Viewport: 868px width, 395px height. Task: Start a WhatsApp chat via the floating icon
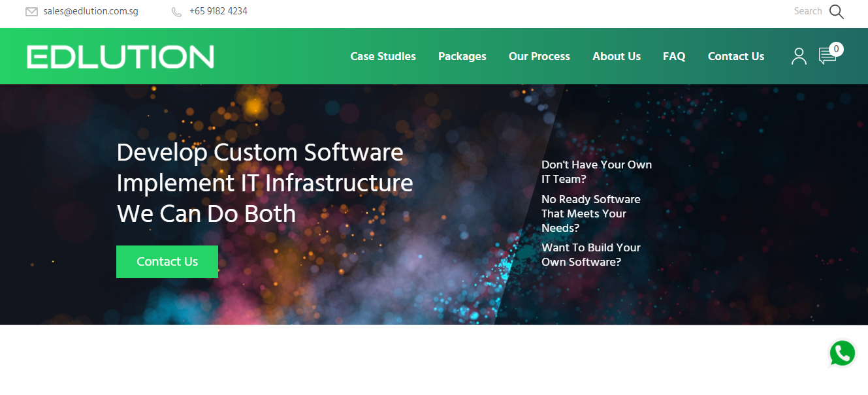pyautogui.click(x=843, y=353)
